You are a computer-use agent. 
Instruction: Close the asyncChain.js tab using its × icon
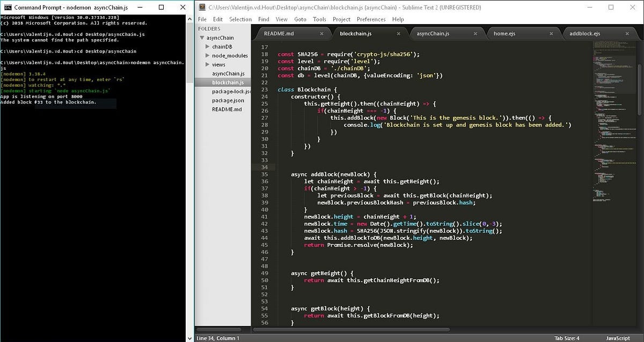pos(475,33)
